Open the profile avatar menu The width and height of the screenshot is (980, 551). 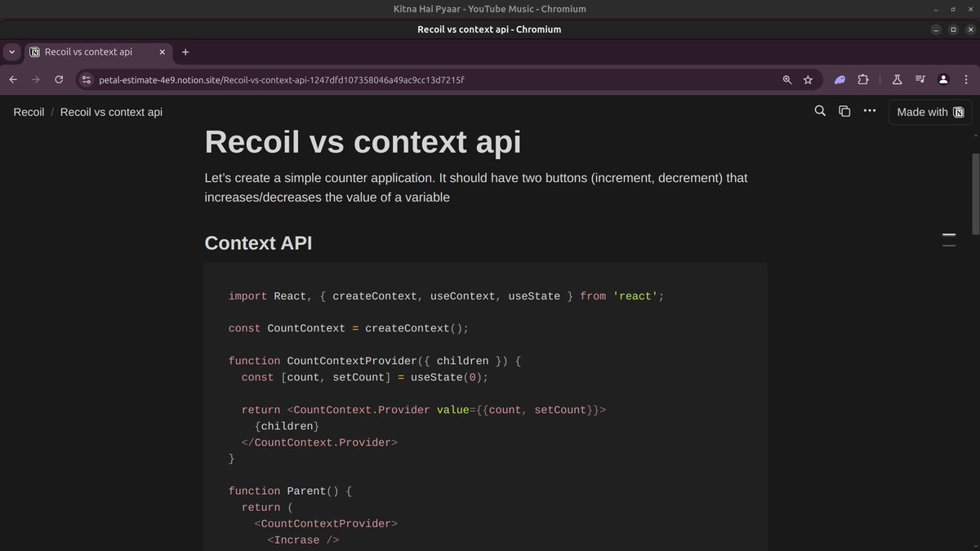click(x=943, y=80)
